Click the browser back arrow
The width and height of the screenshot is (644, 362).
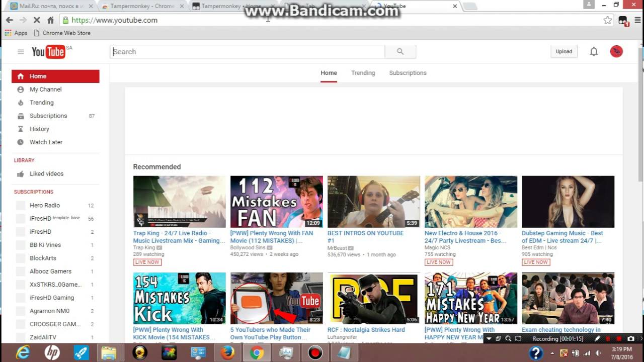(10, 20)
